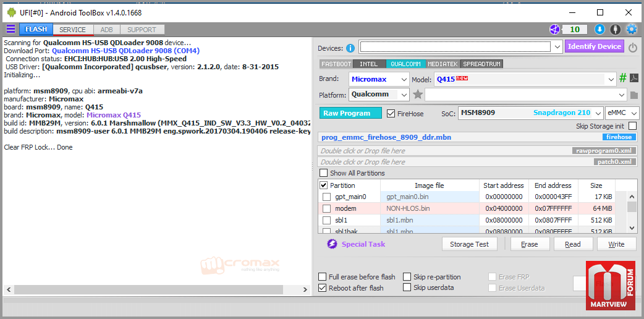Click the blue download update icon
The height and width of the screenshot is (319, 644).
(600, 29)
